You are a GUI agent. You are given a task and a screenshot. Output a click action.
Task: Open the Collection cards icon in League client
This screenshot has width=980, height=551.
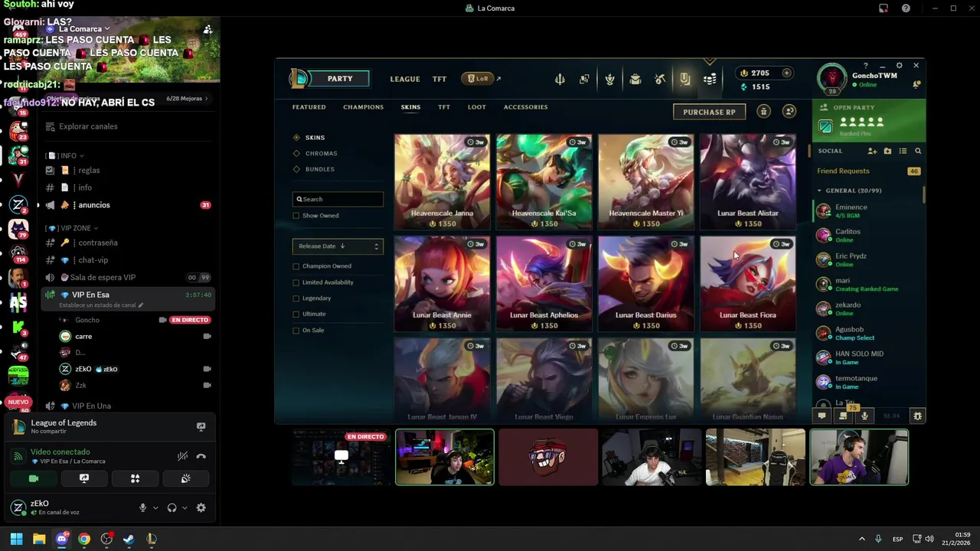pos(585,79)
